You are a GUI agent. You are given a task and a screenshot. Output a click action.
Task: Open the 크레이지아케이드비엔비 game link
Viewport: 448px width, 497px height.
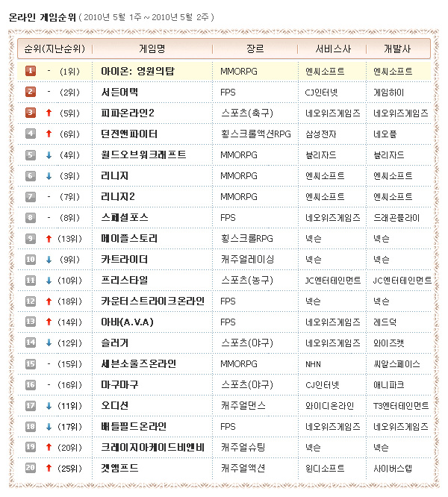(152, 447)
